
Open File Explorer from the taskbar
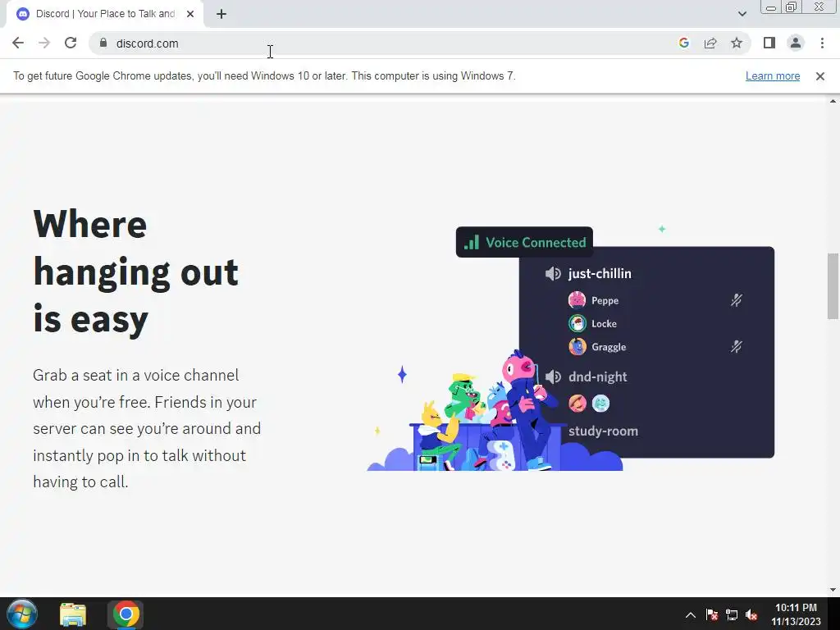(x=73, y=614)
